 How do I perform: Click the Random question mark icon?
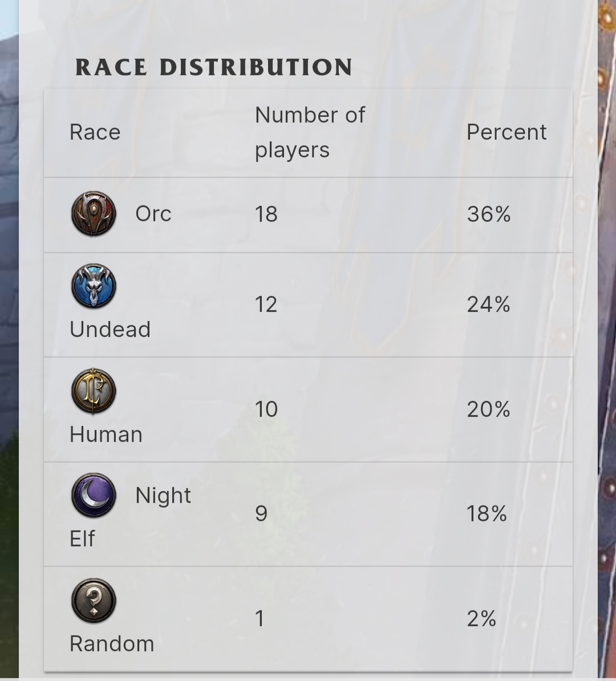coord(94,600)
